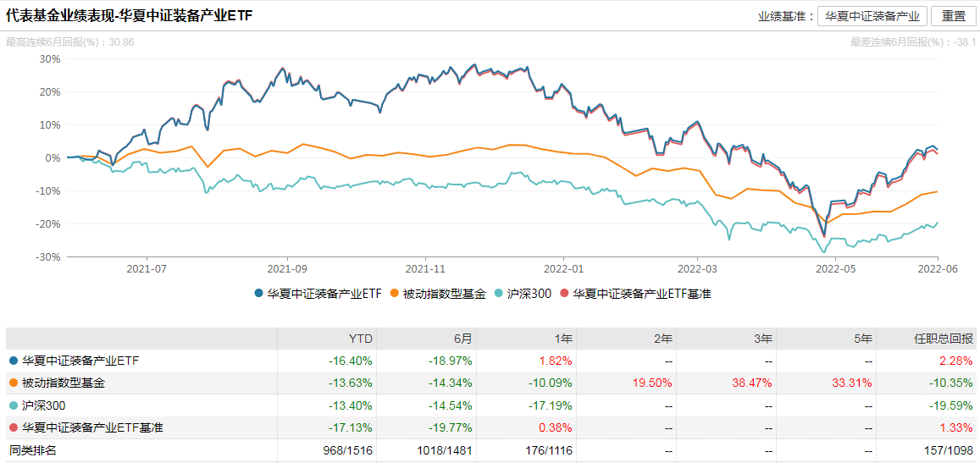Click the 6月 column header
This screenshot has height=463, width=980.
(x=461, y=339)
